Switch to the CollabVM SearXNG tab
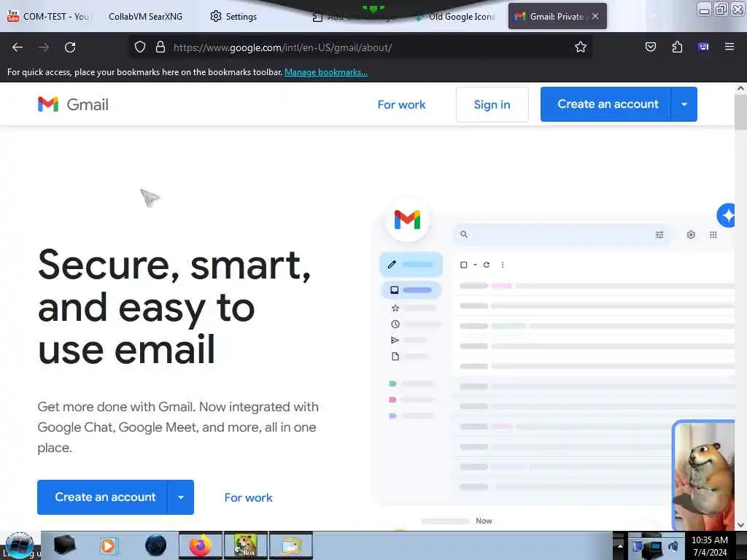Image resolution: width=747 pixels, height=560 pixels. [x=145, y=16]
